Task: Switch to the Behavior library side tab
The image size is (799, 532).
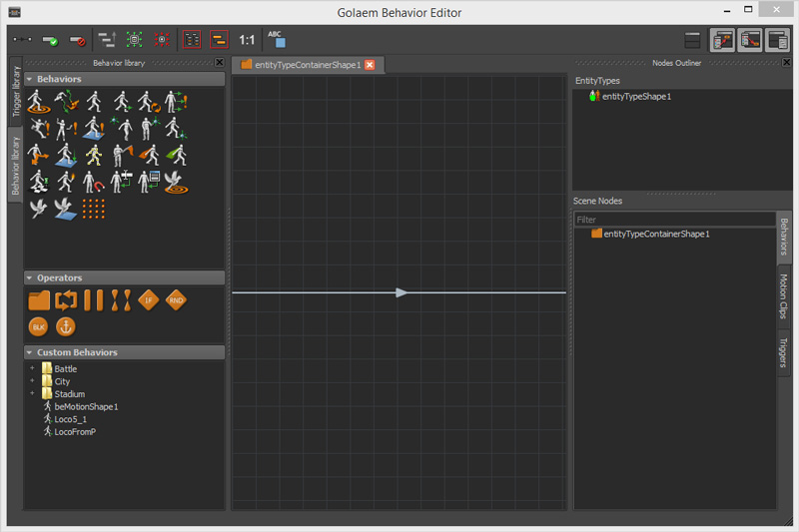Action: (16, 166)
